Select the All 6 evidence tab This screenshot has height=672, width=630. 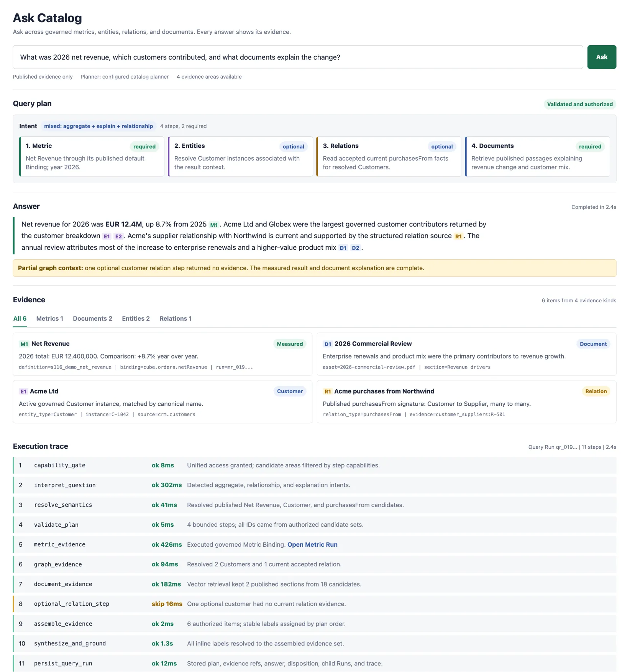20,319
